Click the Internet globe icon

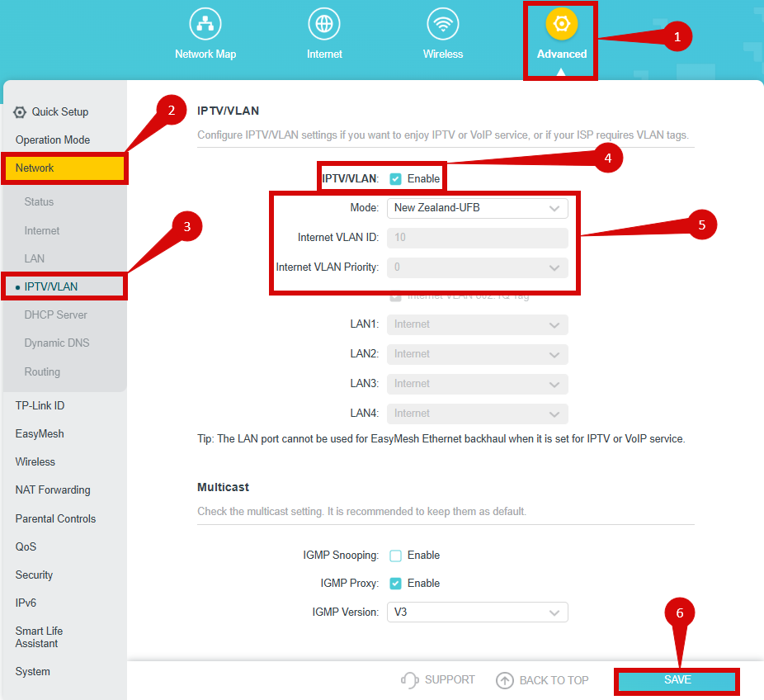pos(324,23)
